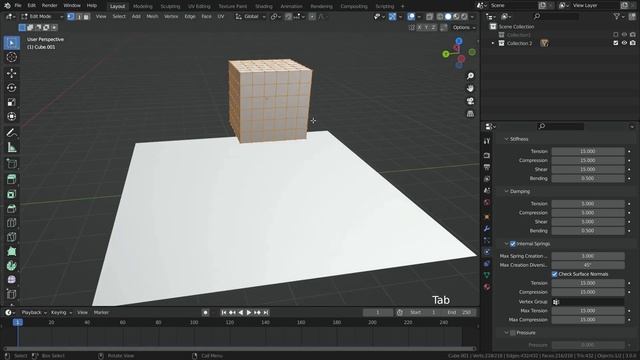Open the Render properties tab icon
The height and width of the screenshot is (360, 640).
(487, 156)
